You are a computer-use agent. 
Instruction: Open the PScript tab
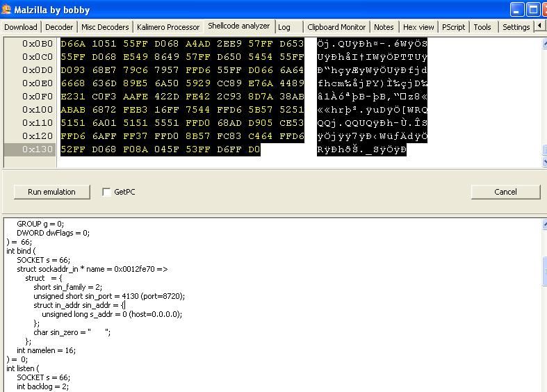click(453, 27)
